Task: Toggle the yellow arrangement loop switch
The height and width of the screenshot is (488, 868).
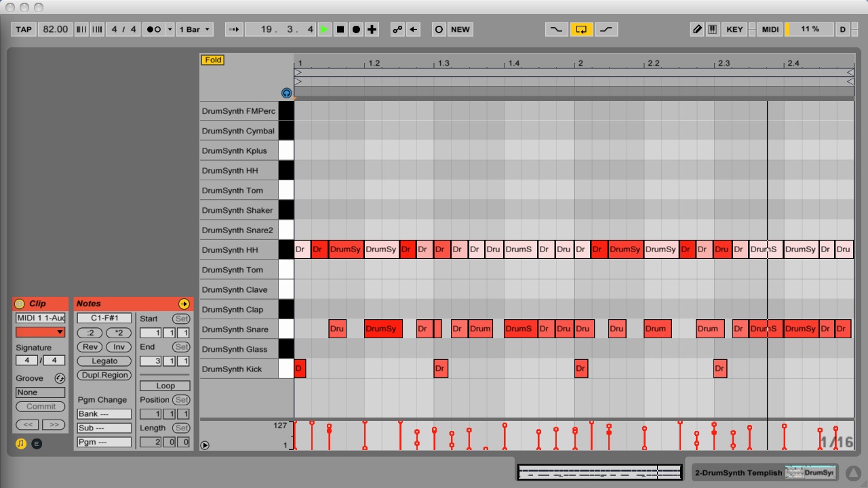Action: [x=581, y=29]
